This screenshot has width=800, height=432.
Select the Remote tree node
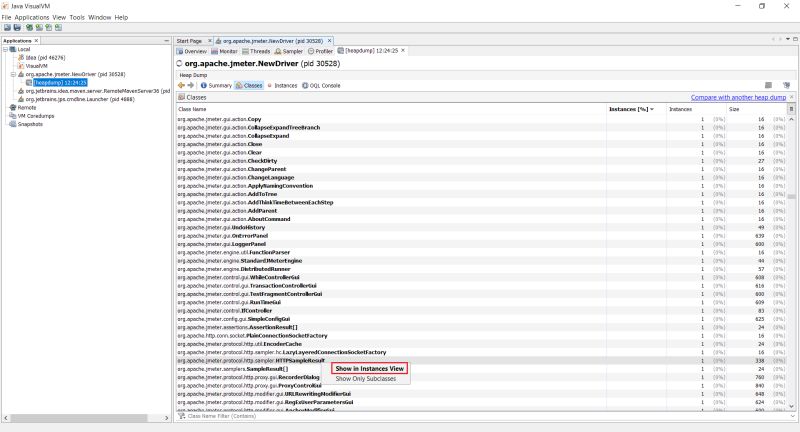[x=27, y=108]
